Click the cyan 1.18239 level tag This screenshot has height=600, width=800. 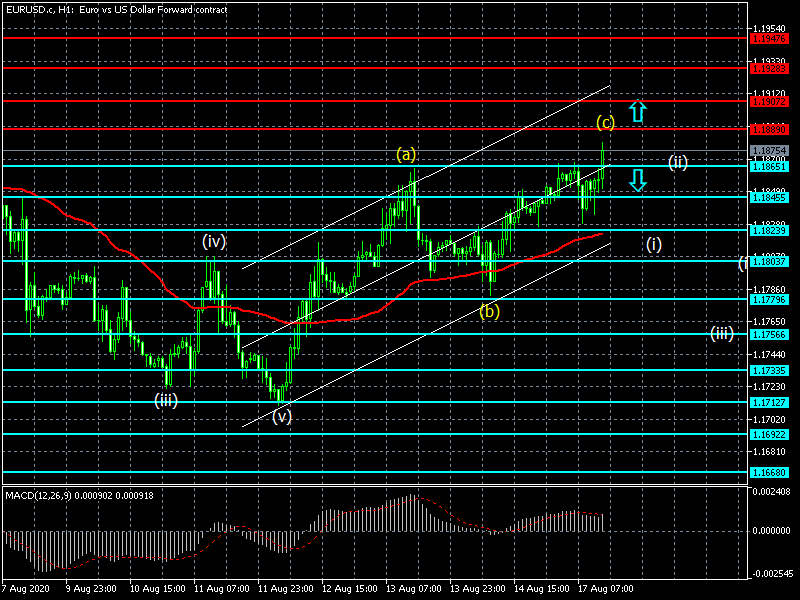769,231
